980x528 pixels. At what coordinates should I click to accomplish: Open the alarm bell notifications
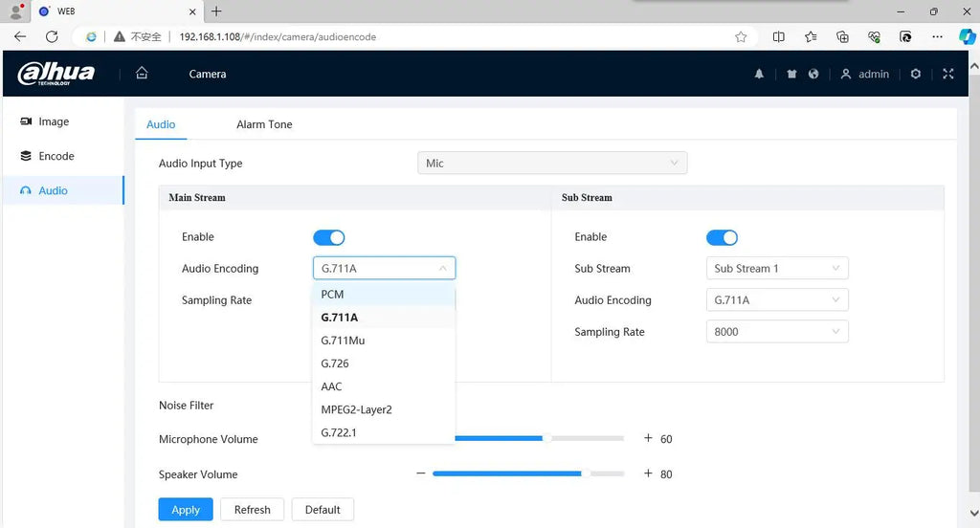pos(759,74)
